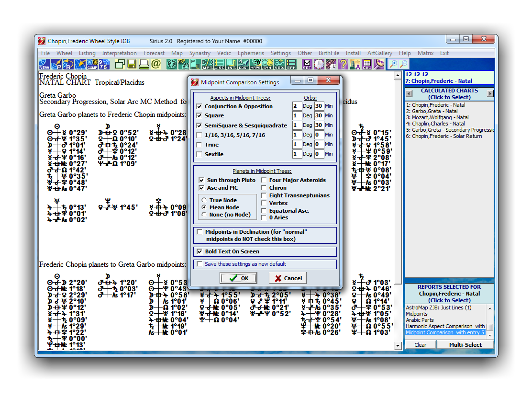Click the COMP composite chart toolbar icon
Screen dimensions: 532x410
pos(92,64)
